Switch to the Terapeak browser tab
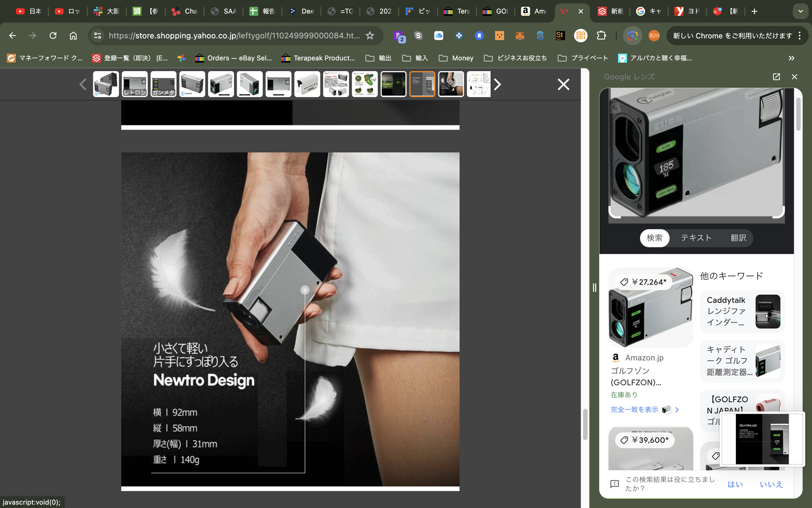The width and height of the screenshot is (812, 508). pyautogui.click(x=456, y=11)
